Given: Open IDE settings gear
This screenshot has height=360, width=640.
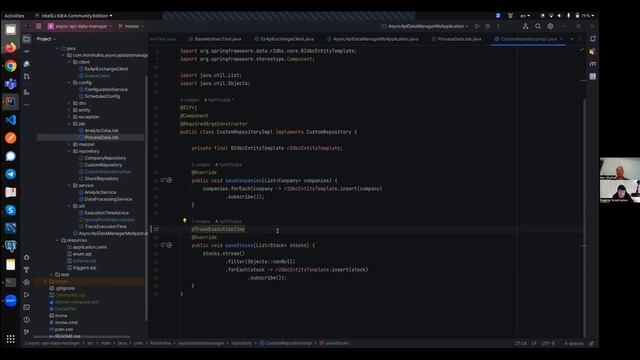Looking at the screenshot, I should (x=550, y=26).
